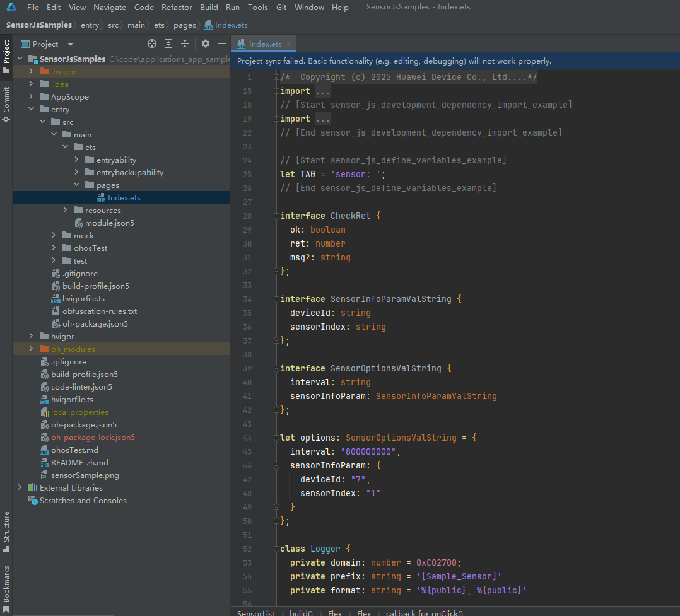Image resolution: width=680 pixels, height=616 pixels.
Task: Close the Index.ets editor tab
Action: click(289, 44)
